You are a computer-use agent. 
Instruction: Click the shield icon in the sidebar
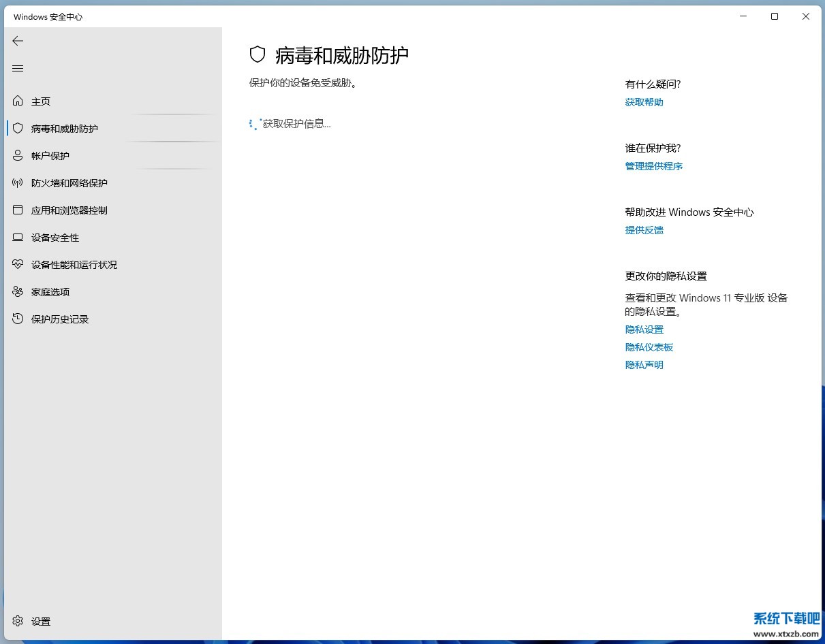coord(18,129)
